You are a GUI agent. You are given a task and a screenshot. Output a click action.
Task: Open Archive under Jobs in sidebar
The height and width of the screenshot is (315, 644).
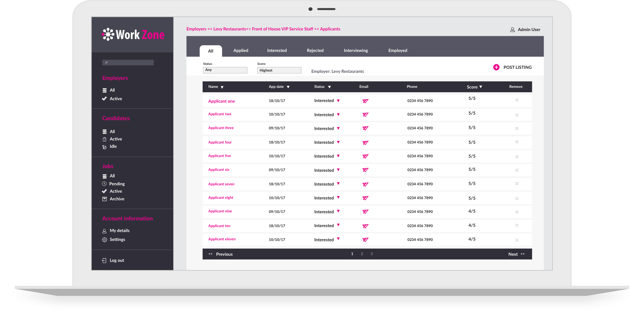tap(117, 199)
